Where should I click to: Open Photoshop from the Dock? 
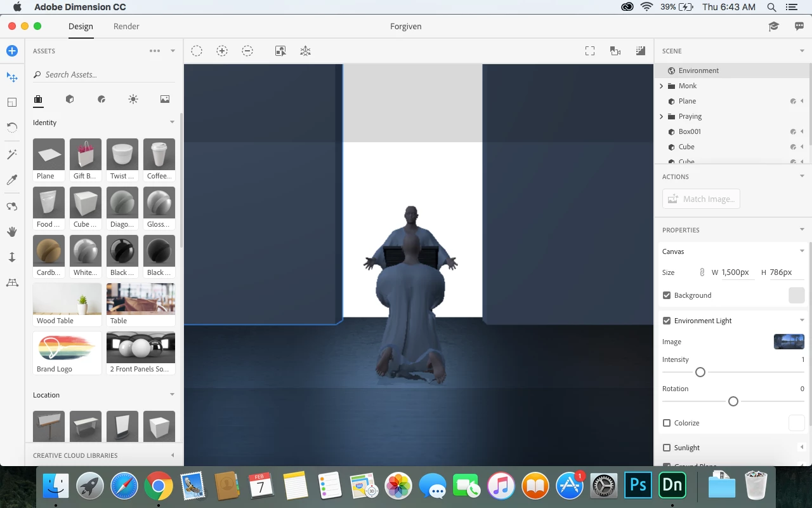pyautogui.click(x=638, y=486)
